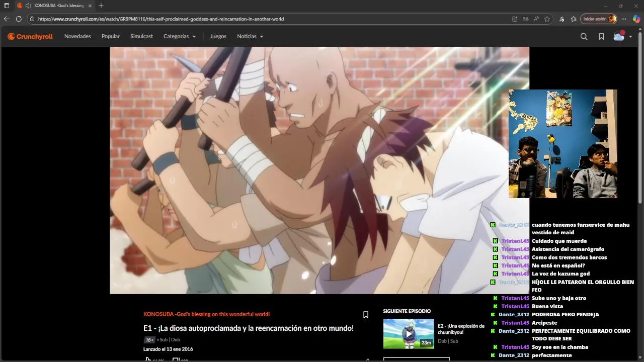The width and height of the screenshot is (644, 362).
Task: Click the Iniciar sesión button
Action: click(598, 19)
